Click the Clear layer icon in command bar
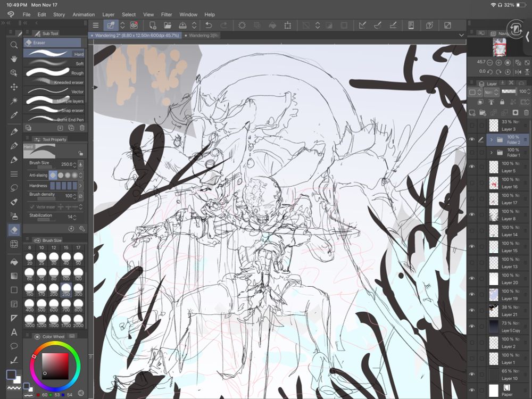The width and height of the screenshot is (532, 399). coord(242,26)
